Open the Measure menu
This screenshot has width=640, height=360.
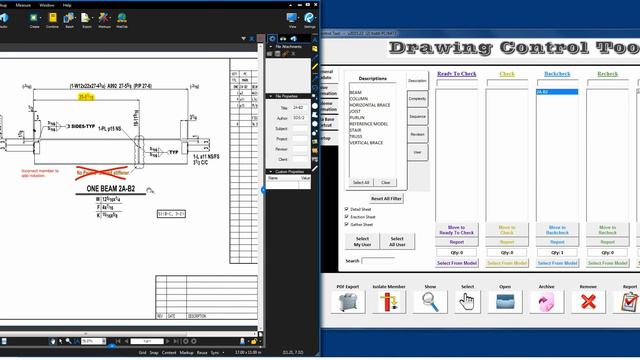pyautogui.click(x=23, y=5)
